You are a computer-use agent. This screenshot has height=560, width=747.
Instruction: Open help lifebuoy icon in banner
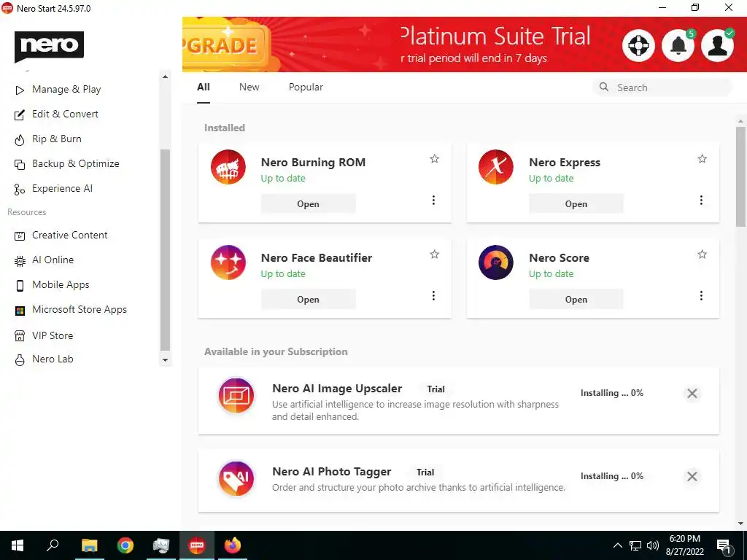pyautogui.click(x=638, y=46)
